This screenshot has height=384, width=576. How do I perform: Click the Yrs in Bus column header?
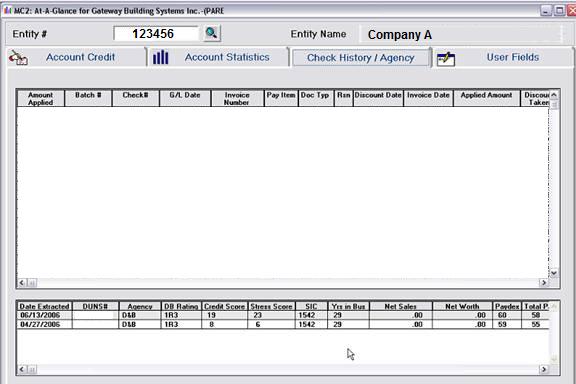348,306
